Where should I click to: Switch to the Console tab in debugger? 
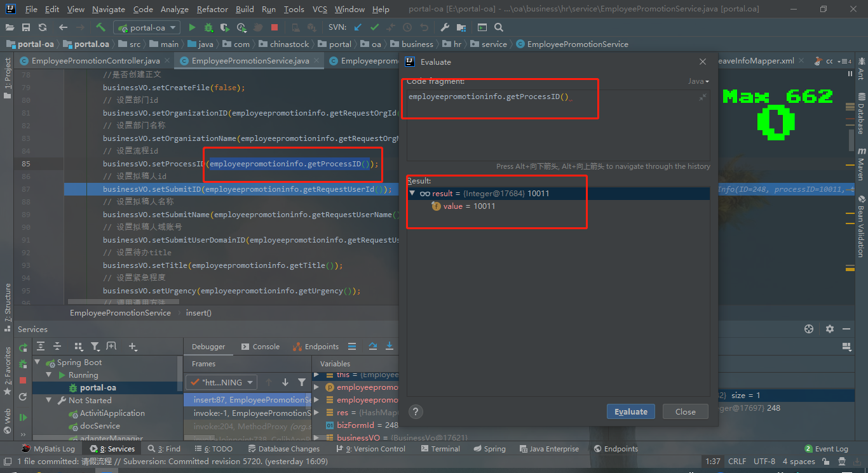[x=260, y=346]
